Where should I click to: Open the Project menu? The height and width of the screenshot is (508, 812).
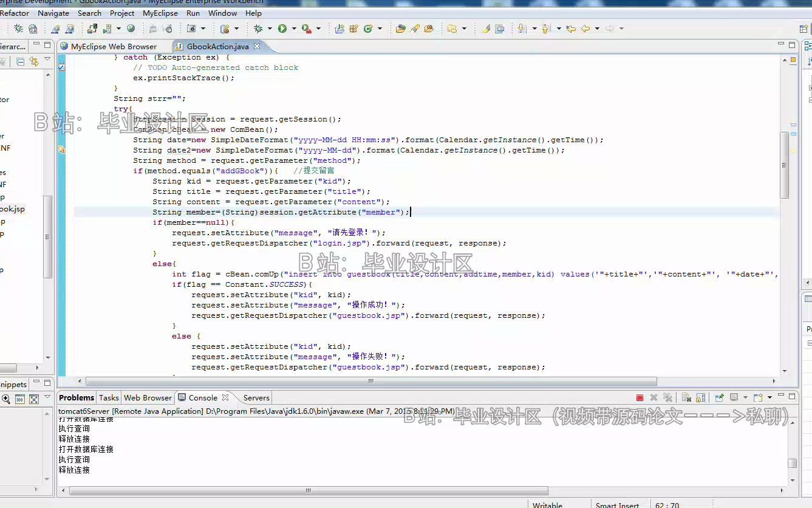[x=122, y=13]
